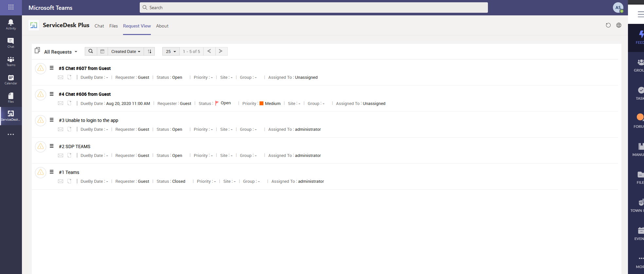Open request #2 SDP TEAMS
The image size is (644, 274).
coord(75,146)
